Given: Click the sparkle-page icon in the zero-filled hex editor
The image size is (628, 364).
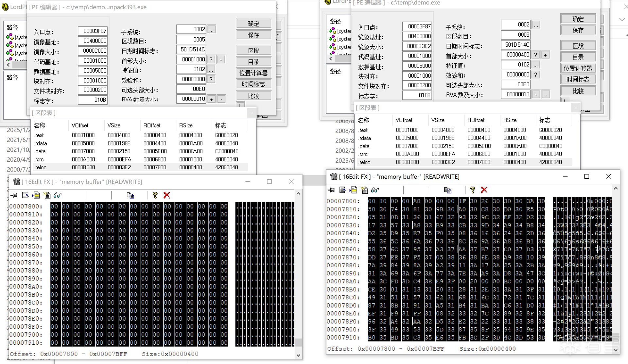Looking at the screenshot, I should 47,195.
